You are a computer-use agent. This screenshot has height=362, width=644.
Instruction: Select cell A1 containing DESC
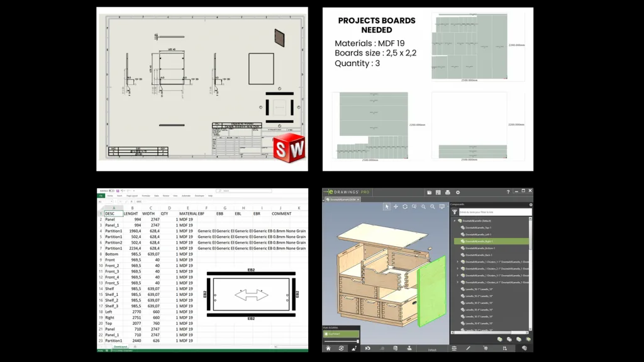(x=114, y=213)
